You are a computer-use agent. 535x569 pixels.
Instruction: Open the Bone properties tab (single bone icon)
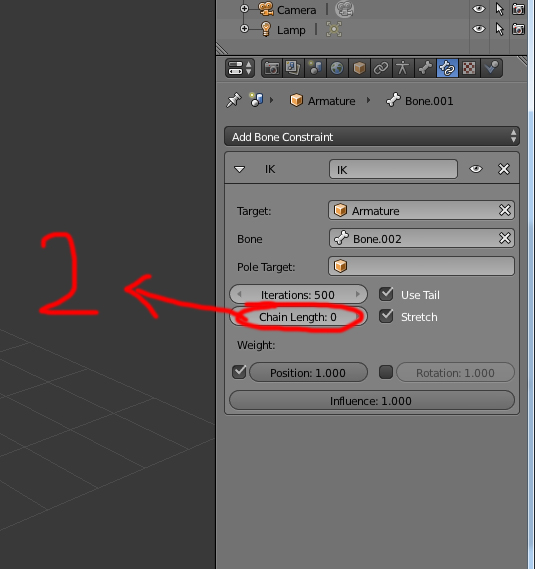(425, 68)
